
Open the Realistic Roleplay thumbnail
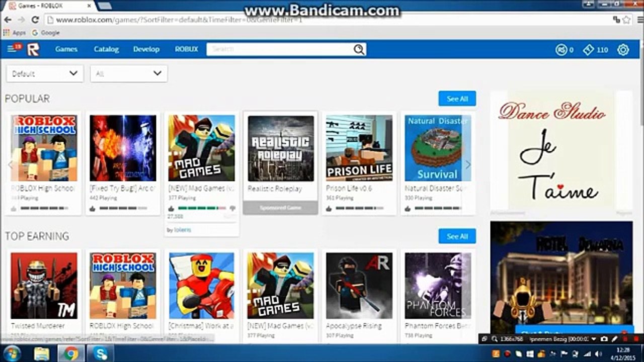[x=281, y=148]
